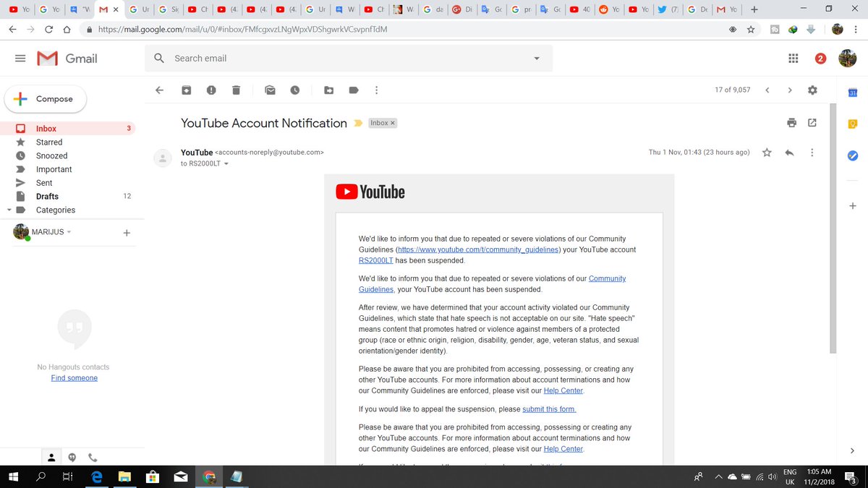Open the RS2000LT account link
The image size is (868, 488).
[375, 260]
